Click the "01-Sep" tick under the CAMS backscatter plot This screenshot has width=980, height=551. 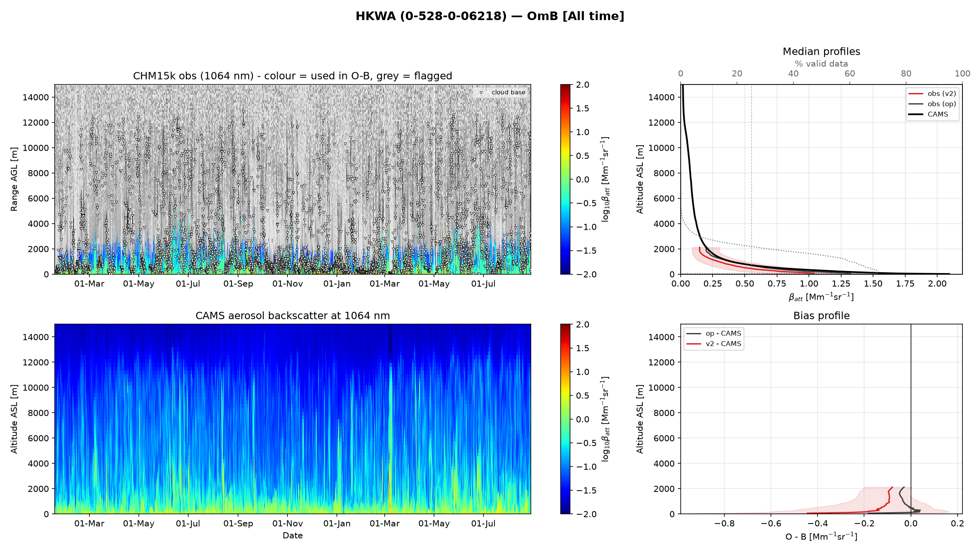click(x=238, y=523)
